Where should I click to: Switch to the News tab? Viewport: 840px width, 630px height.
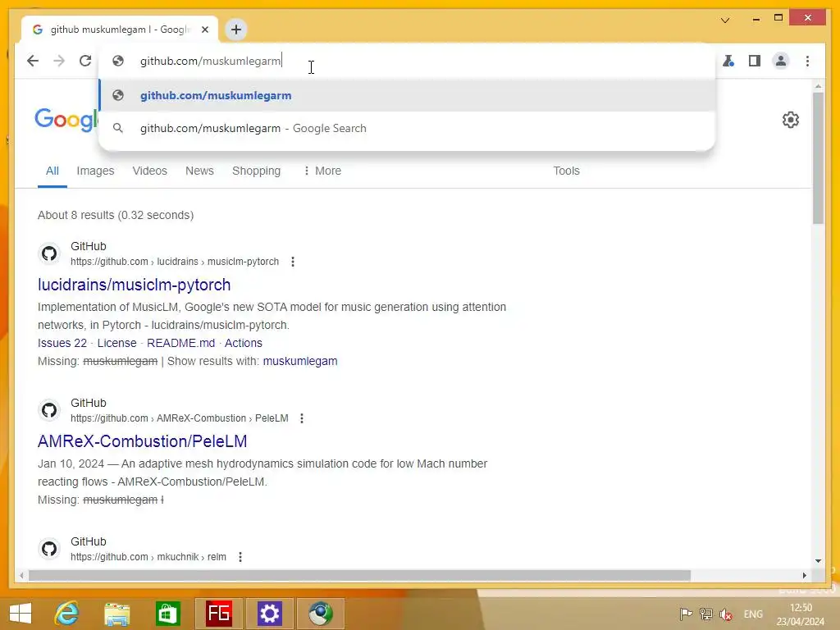click(199, 171)
